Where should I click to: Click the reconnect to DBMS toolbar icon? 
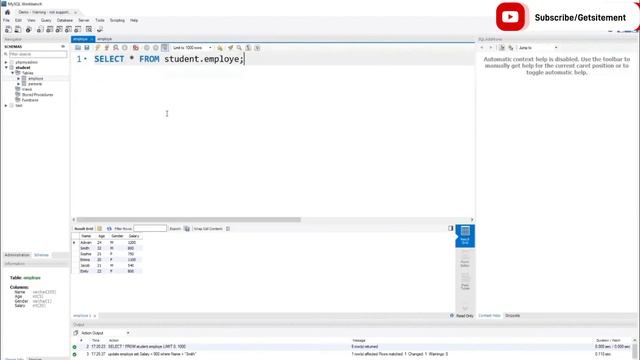click(x=100, y=29)
